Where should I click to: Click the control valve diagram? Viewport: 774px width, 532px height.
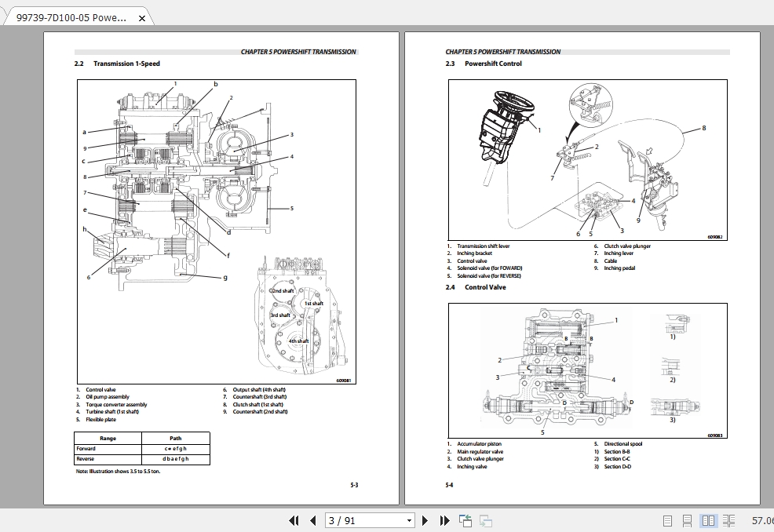[587, 370]
